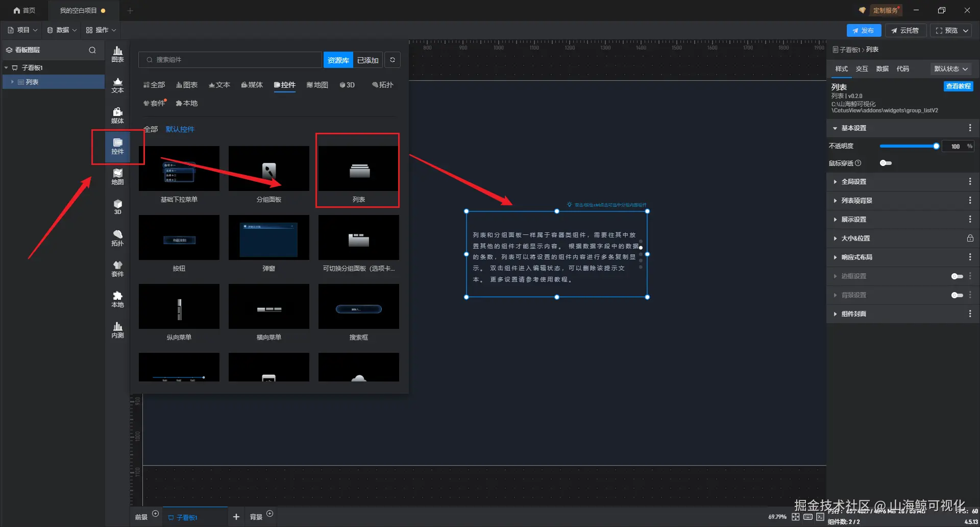This screenshot has height=527, width=980.
Task: Enable the 边框设置 switch
Action: [957, 276]
